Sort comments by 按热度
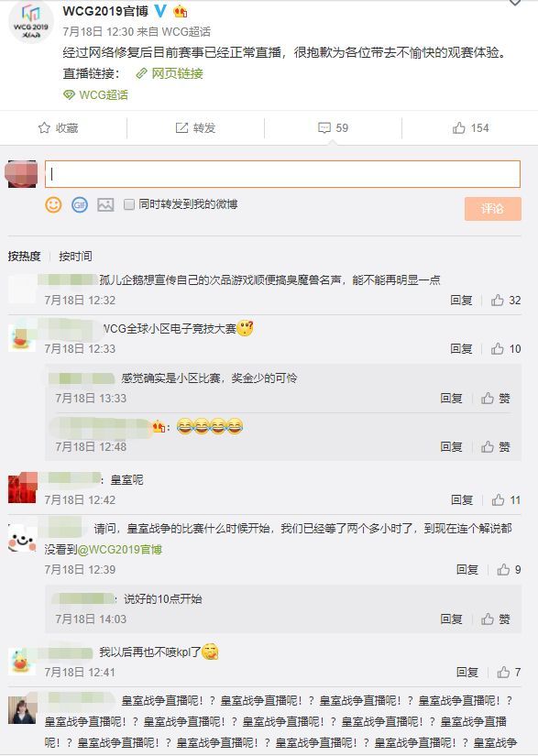 24,256
